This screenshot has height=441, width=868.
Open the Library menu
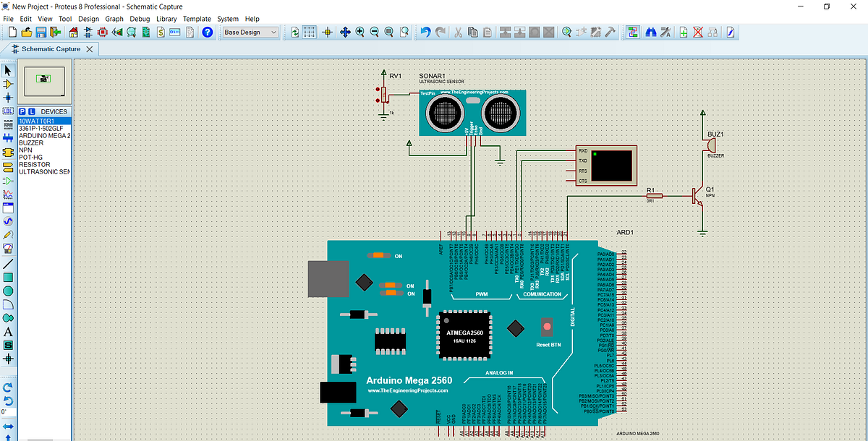166,19
